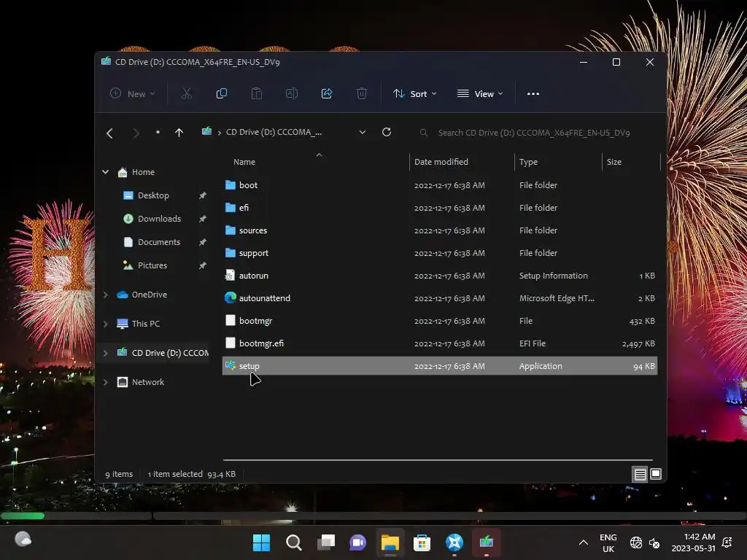Select the efi folder row
747x560 pixels.
(440, 208)
